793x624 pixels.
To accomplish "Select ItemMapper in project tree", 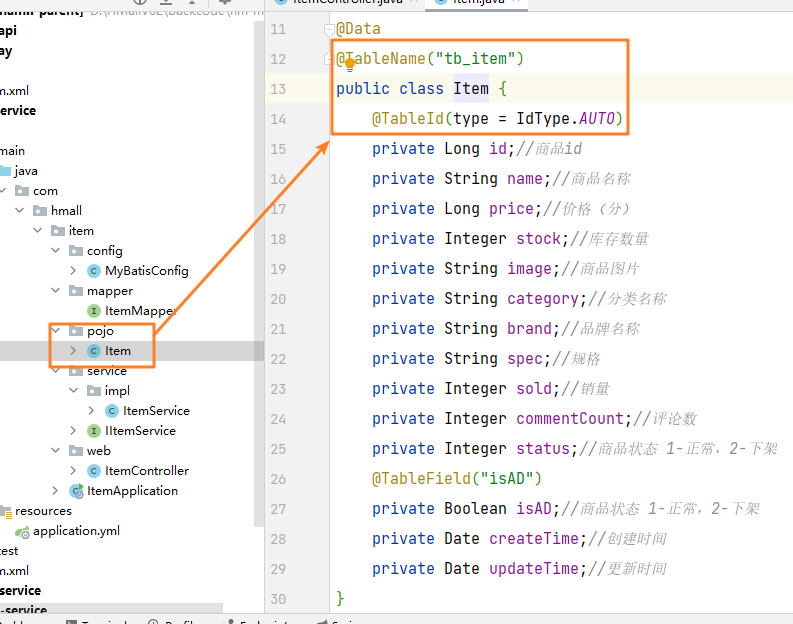I will [x=140, y=311].
